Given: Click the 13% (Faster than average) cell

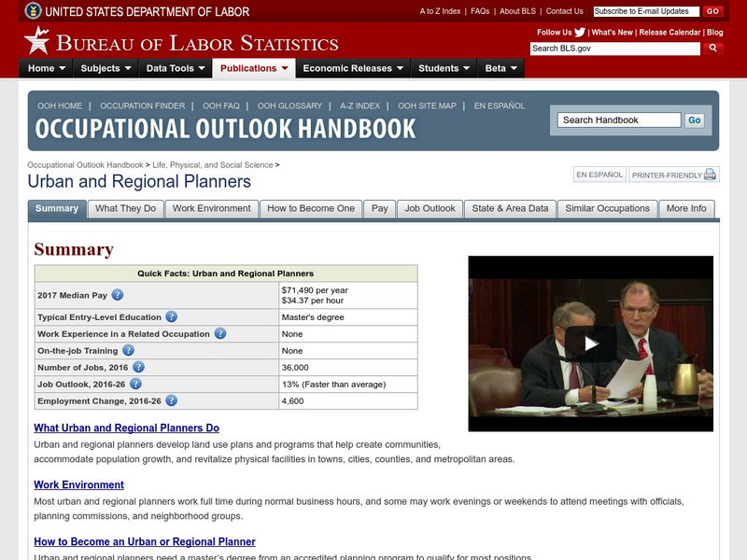Looking at the screenshot, I should pyautogui.click(x=347, y=385).
